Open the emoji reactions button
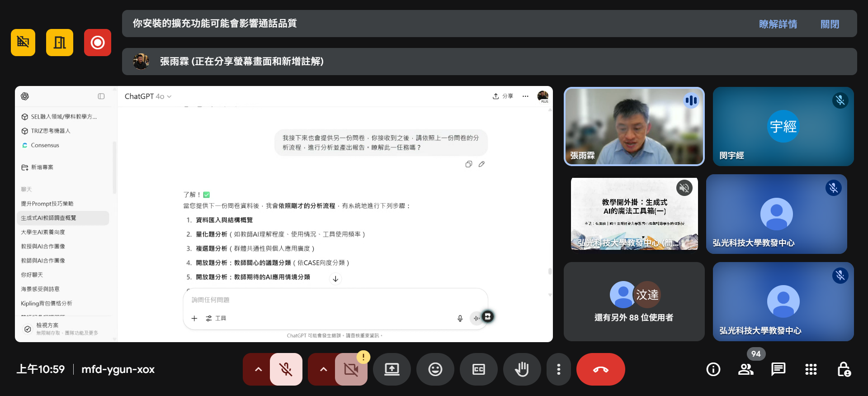The width and height of the screenshot is (868, 396). pos(435,369)
